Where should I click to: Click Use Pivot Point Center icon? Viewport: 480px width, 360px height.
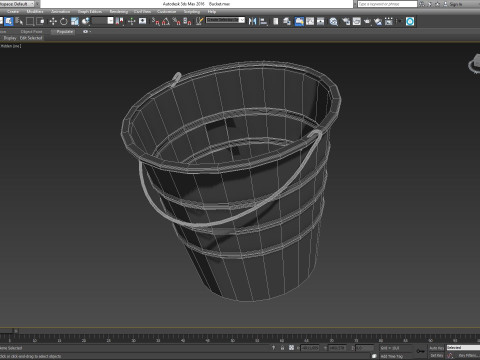click(x=119, y=21)
